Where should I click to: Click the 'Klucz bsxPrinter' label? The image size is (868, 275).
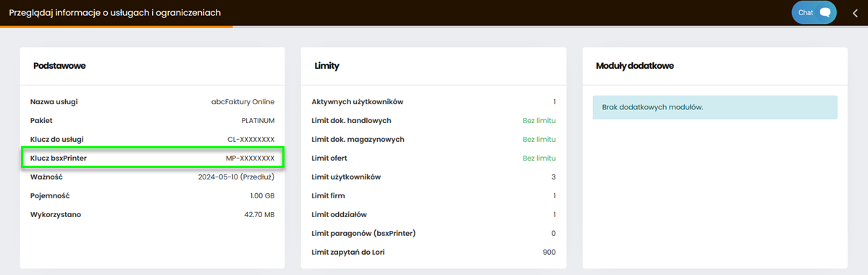[x=59, y=158]
